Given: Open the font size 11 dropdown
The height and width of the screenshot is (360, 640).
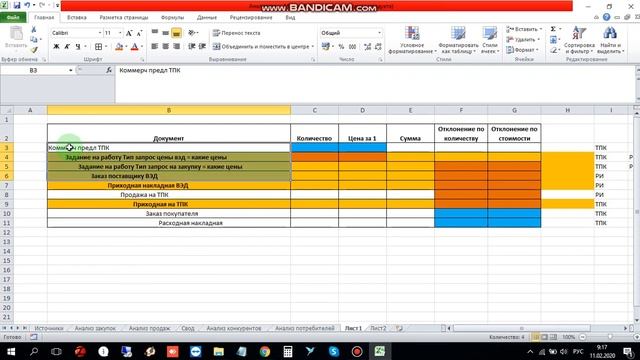Looking at the screenshot, I should click(120, 33).
